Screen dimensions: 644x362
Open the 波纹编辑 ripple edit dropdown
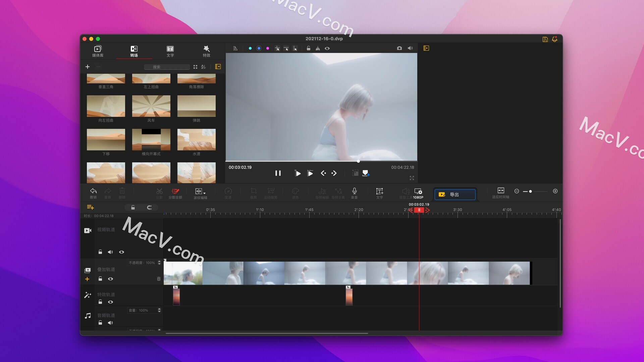click(200, 193)
